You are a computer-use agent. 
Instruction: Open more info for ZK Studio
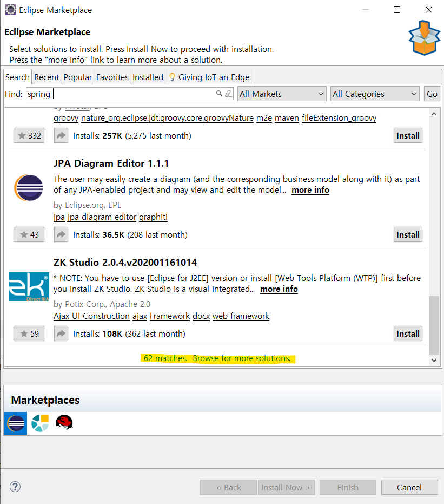pyautogui.click(x=279, y=289)
